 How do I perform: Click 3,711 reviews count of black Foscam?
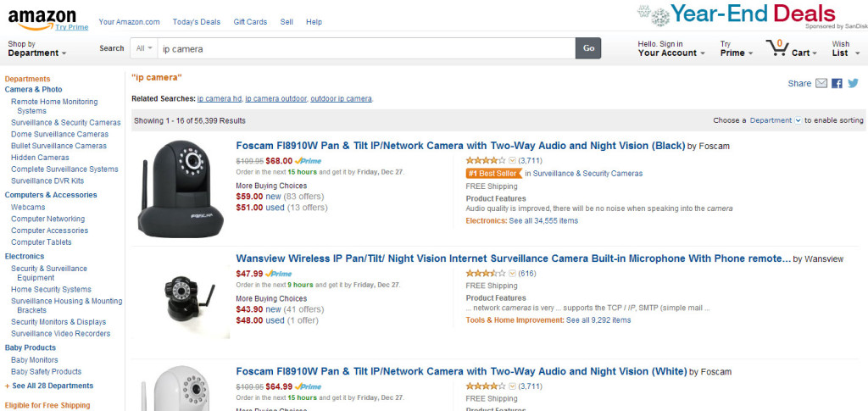pyautogui.click(x=531, y=161)
